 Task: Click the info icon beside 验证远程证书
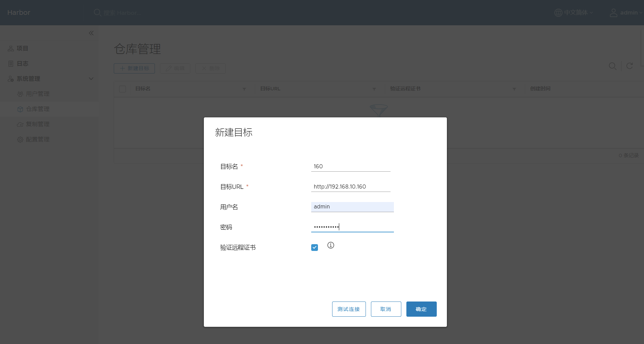tap(331, 245)
